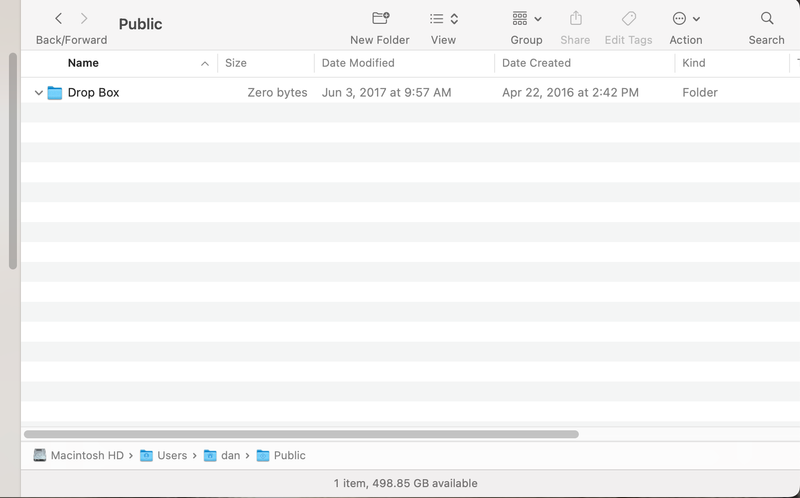Open the Action ellipsis dropdown
This screenshot has height=498, width=800.
(685, 19)
